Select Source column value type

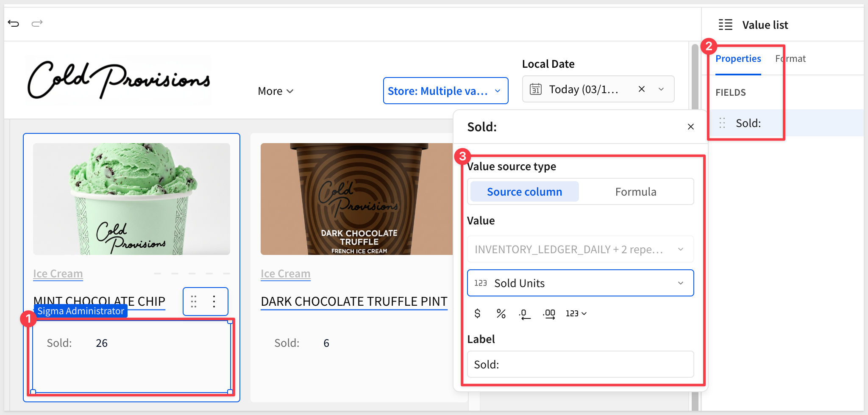[x=524, y=192]
